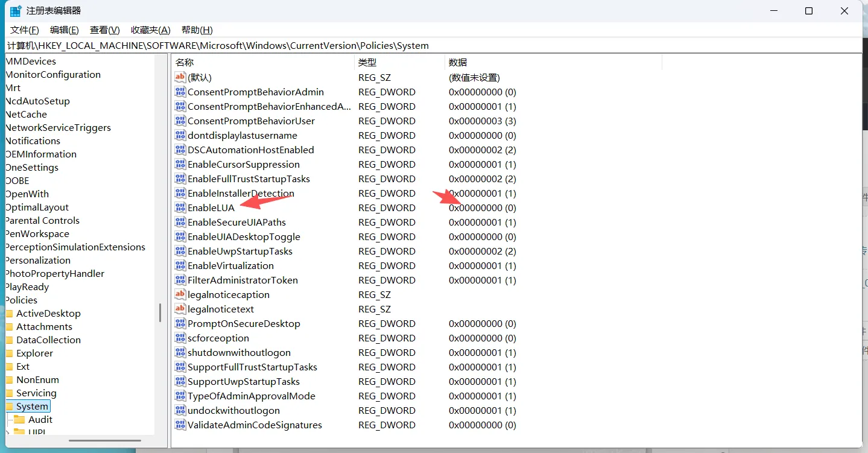
Task: Select the Explorer key in the tree
Action: [x=34, y=353]
